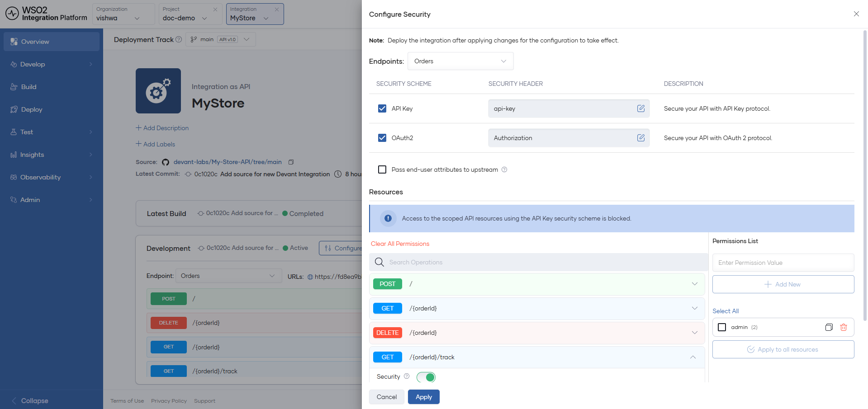Click the Cancel button
Viewport: 868px width, 409px height.
[x=387, y=397]
